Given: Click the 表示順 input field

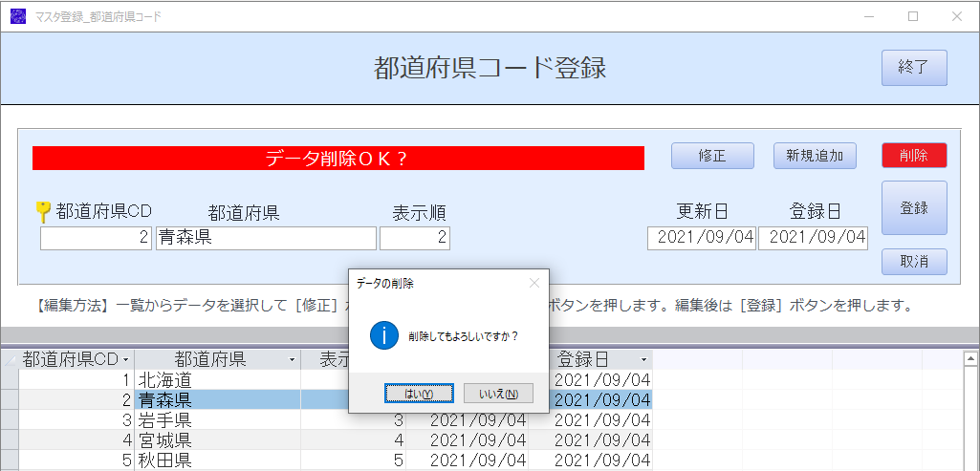Looking at the screenshot, I should pos(415,238).
